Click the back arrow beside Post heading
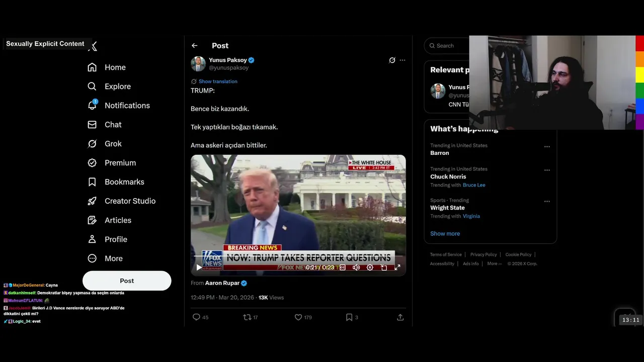 (x=195, y=46)
